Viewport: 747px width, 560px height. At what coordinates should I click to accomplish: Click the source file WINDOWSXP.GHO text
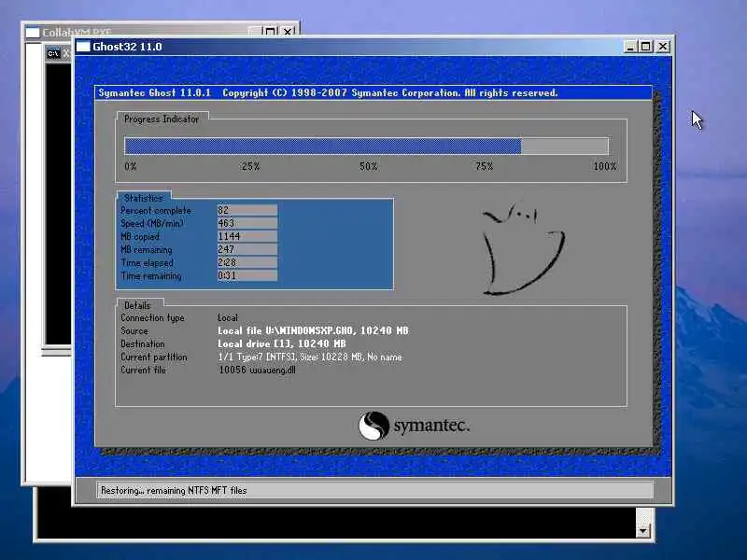(313, 330)
